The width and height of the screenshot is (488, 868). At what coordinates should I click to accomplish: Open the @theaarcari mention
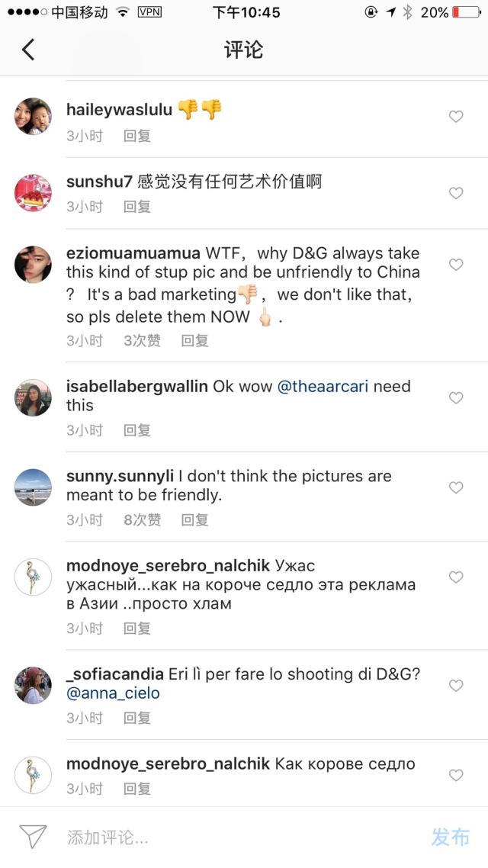pos(323,387)
